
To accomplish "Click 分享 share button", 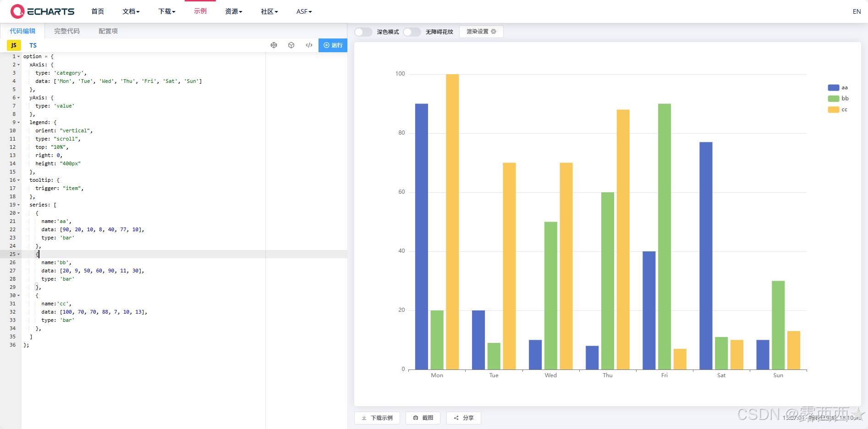I will click(x=464, y=418).
